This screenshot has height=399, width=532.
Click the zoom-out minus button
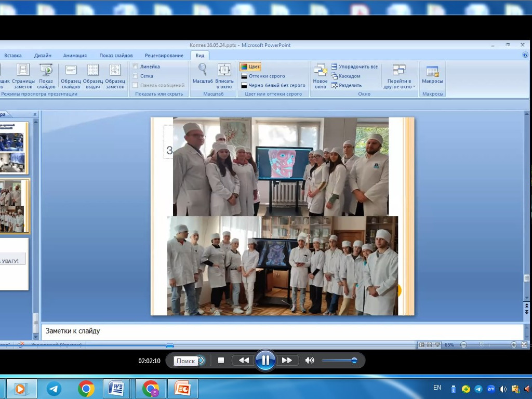464,345
